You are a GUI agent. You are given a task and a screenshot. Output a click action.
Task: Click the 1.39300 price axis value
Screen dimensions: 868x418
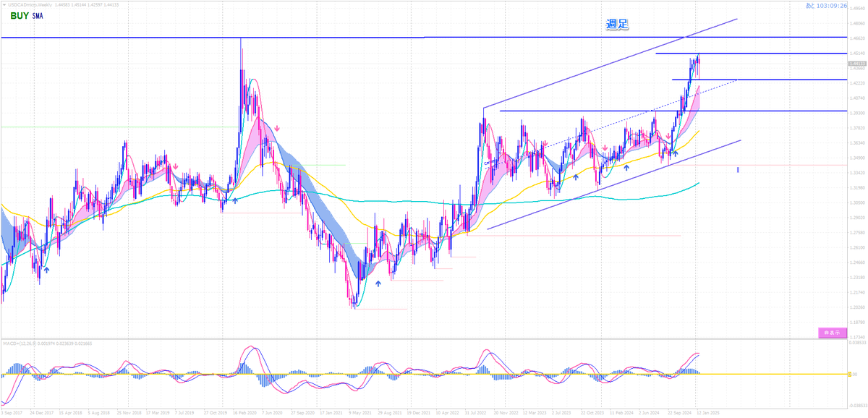tap(856, 113)
